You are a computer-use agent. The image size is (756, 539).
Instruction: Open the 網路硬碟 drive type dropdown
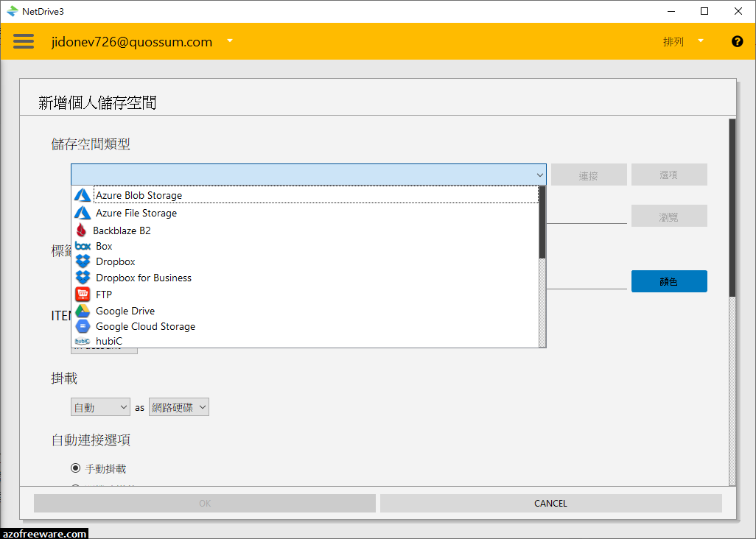point(179,407)
